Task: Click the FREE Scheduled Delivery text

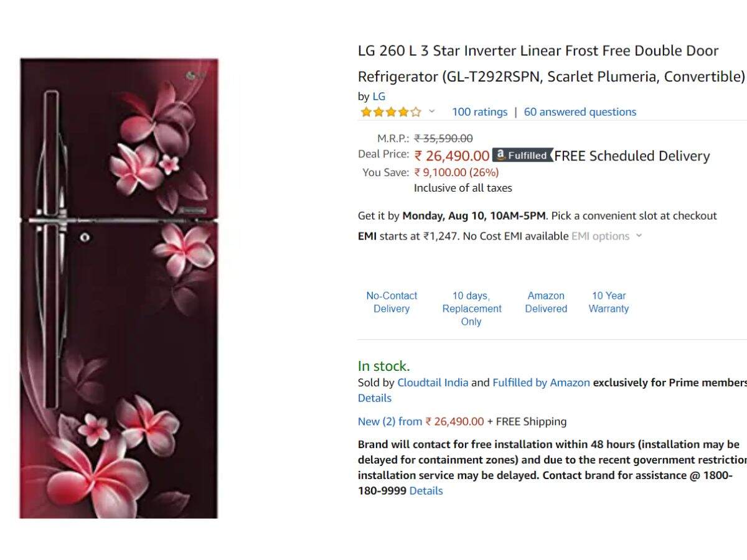Action: (632, 156)
